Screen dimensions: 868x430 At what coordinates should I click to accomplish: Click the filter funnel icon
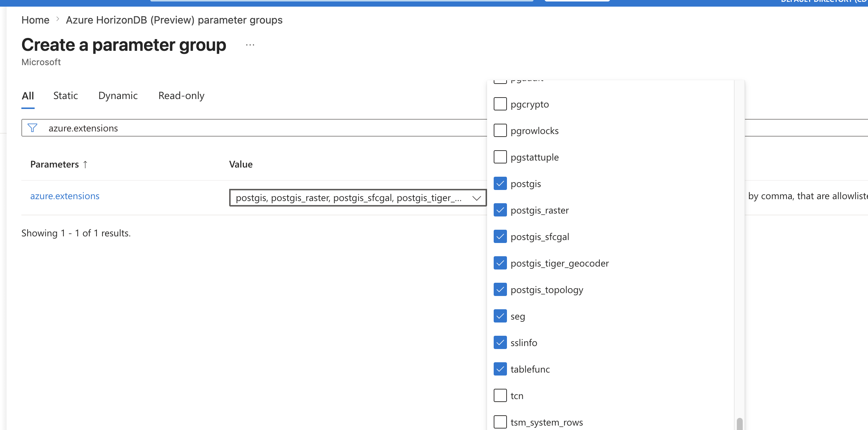click(x=32, y=128)
